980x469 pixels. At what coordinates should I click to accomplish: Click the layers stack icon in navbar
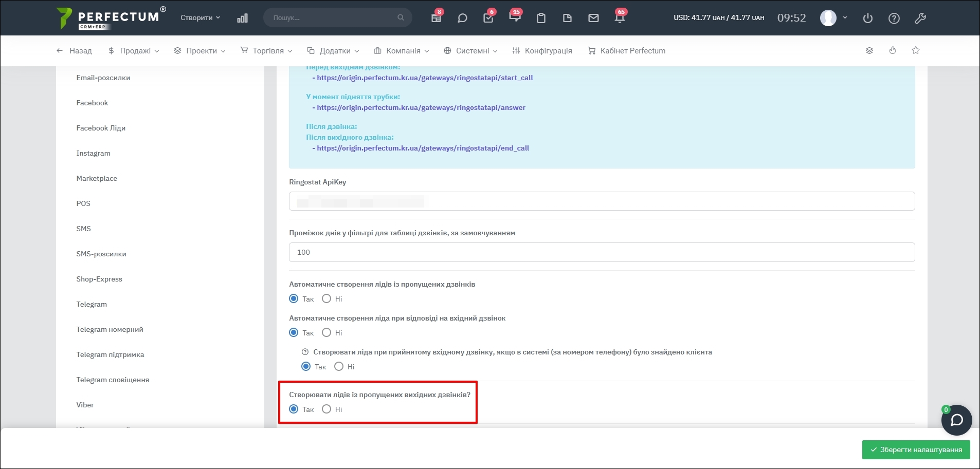coord(869,50)
